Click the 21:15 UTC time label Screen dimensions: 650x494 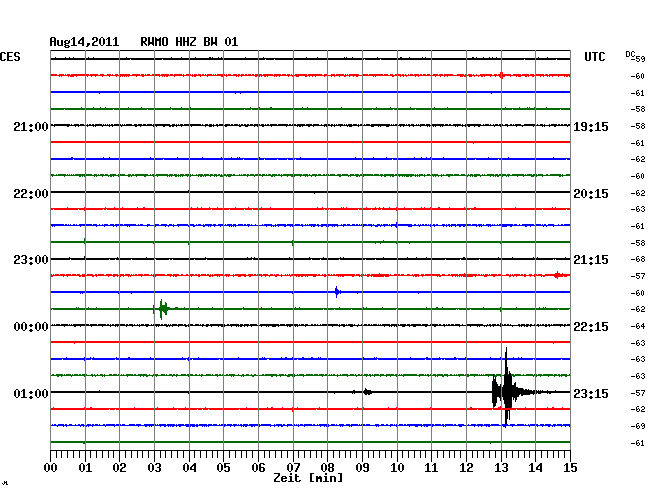[591, 260]
